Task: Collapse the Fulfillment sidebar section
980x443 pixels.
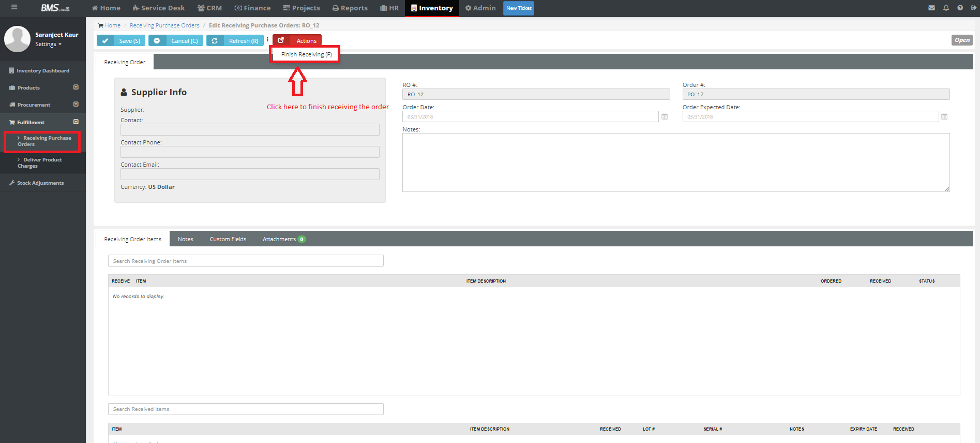Action: [76, 122]
